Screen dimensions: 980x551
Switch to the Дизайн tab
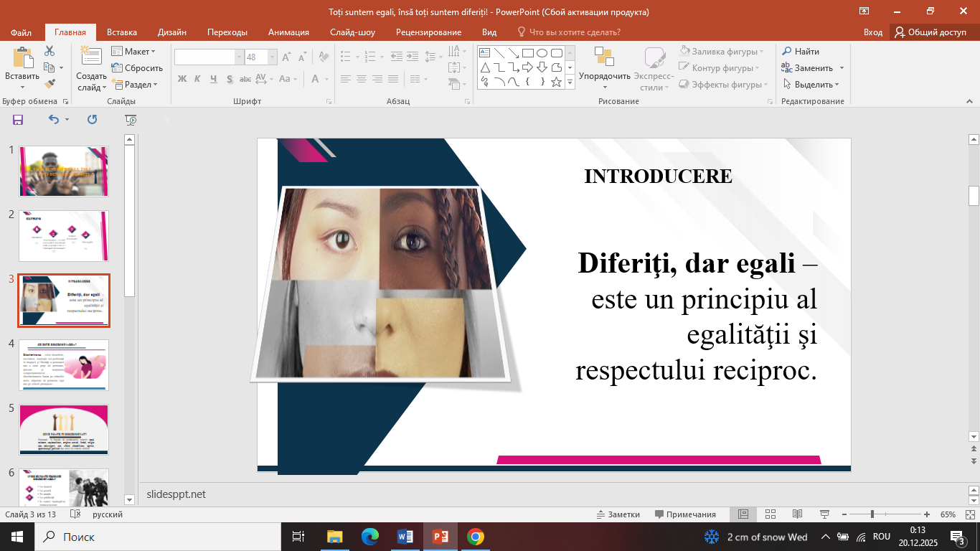172,32
